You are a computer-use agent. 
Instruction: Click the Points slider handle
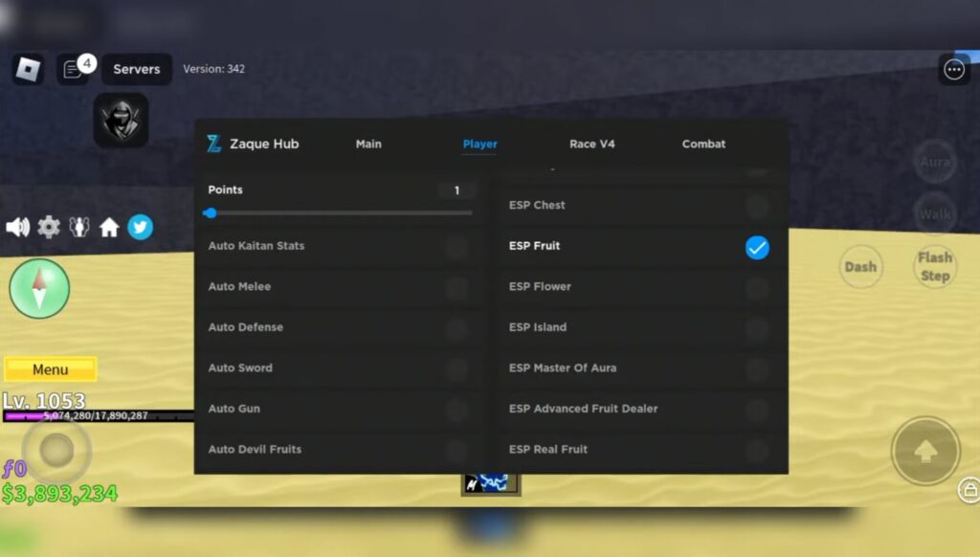tap(211, 213)
